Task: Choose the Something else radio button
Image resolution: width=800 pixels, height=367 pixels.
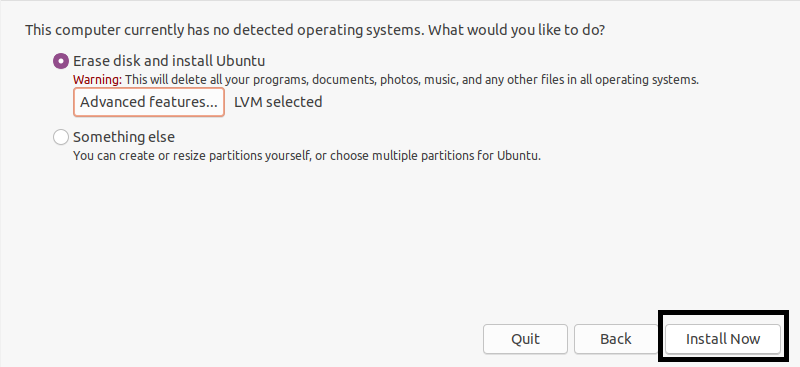Action: tap(61, 137)
